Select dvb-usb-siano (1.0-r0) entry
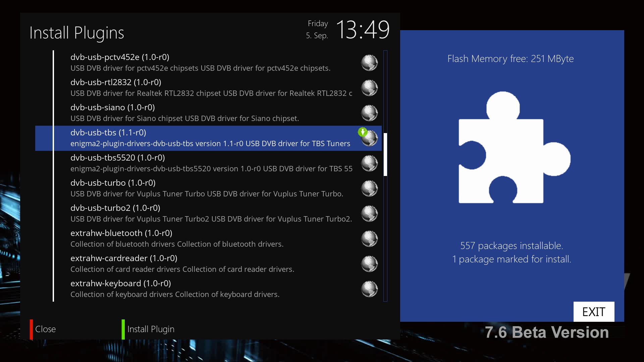The width and height of the screenshot is (644, 362). (208, 113)
